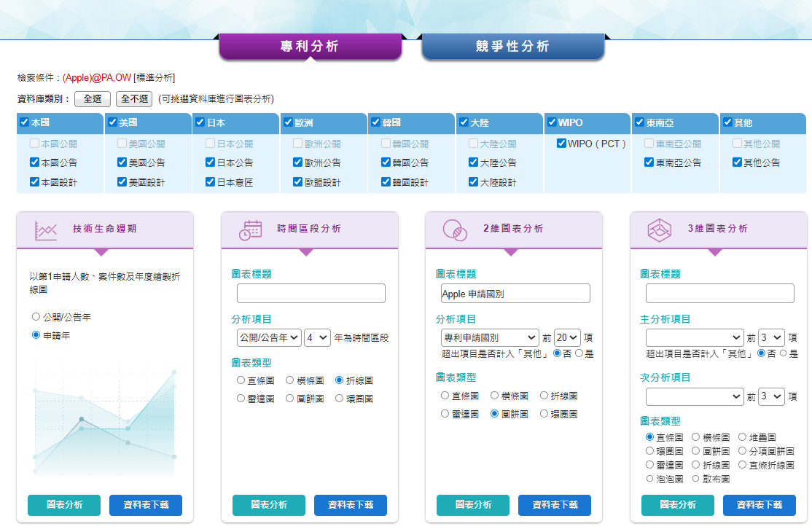812x529 pixels.
Task: Switch to the 競爭性分析 tab
Action: pyautogui.click(x=513, y=47)
